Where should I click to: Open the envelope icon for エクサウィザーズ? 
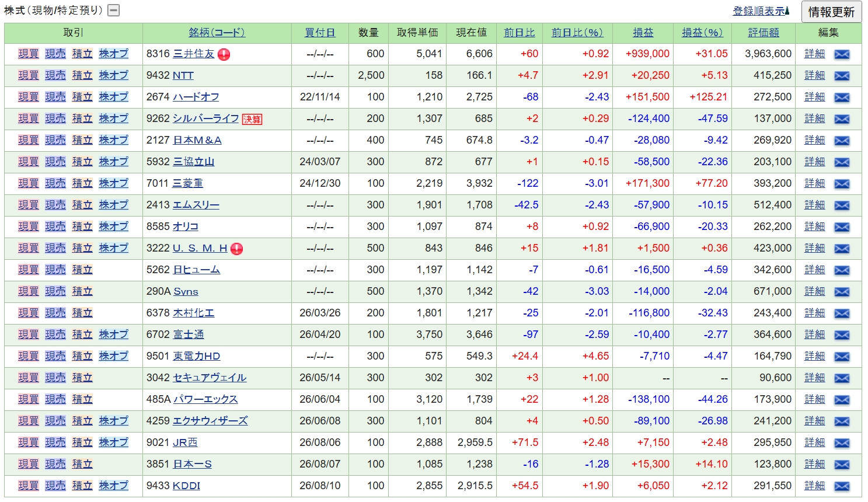coord(842,421)
